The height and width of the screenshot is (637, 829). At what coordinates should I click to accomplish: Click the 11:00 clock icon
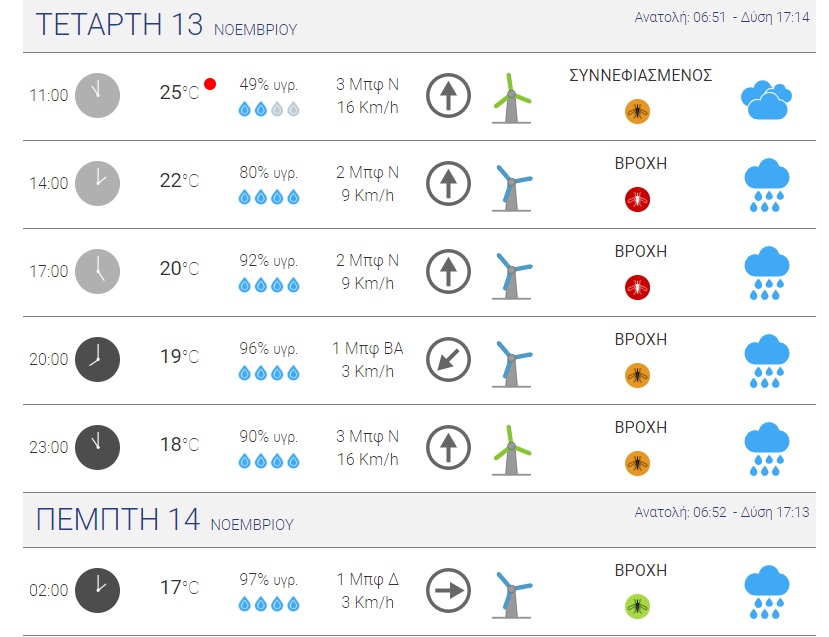click(97, 95)
